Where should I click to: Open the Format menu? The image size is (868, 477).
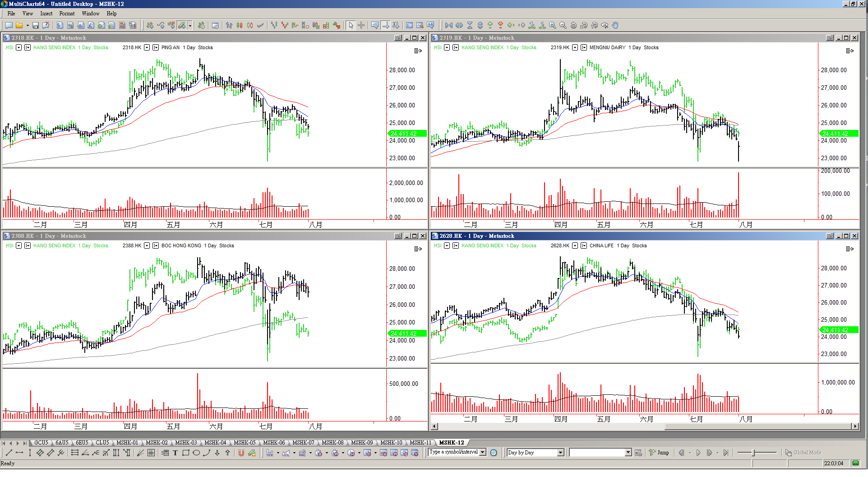coord(67,14)
